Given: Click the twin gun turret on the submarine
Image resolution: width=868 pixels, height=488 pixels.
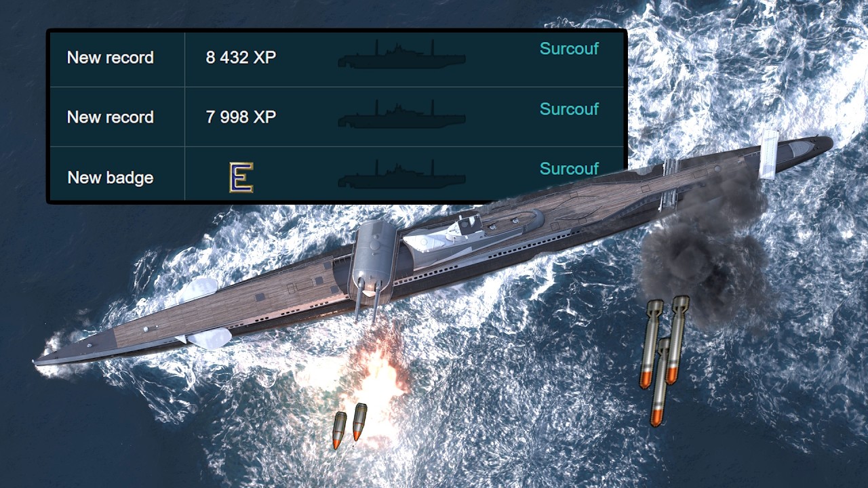Looking at the screenshot, I should coord(374,268).
